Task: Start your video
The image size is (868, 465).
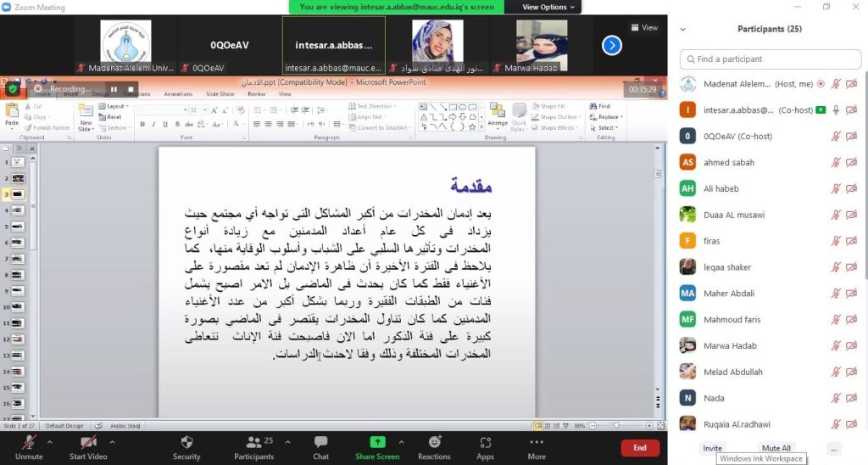Action: pyautogui.click(x=88, y=447)
